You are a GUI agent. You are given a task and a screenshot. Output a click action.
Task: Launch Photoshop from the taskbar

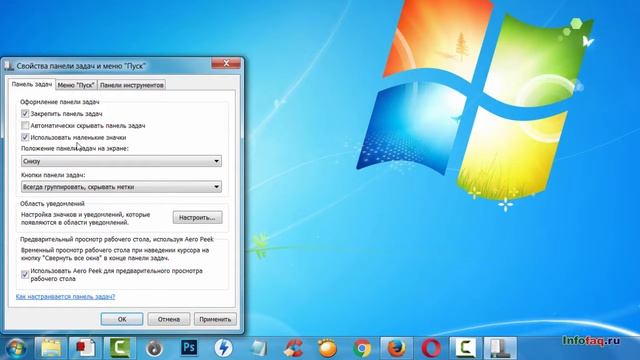coord(189,348)
